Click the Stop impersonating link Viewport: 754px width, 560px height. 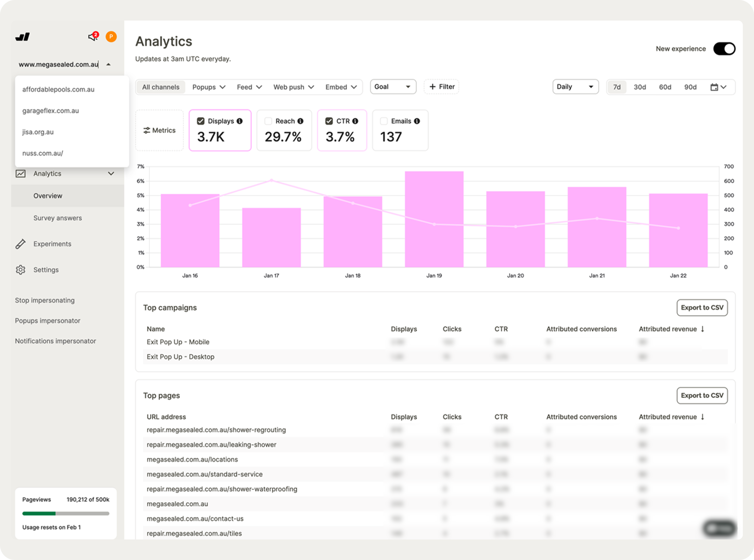tap(45, 300)
